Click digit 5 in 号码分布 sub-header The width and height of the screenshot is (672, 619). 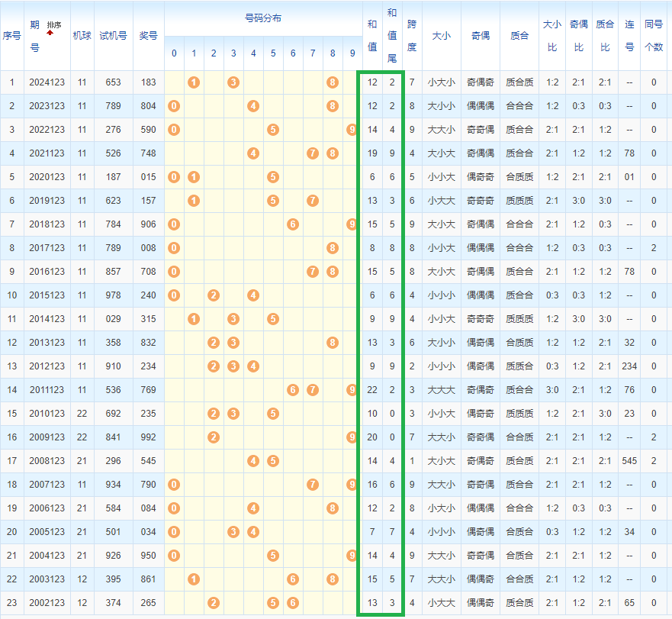tap(273, 53)
